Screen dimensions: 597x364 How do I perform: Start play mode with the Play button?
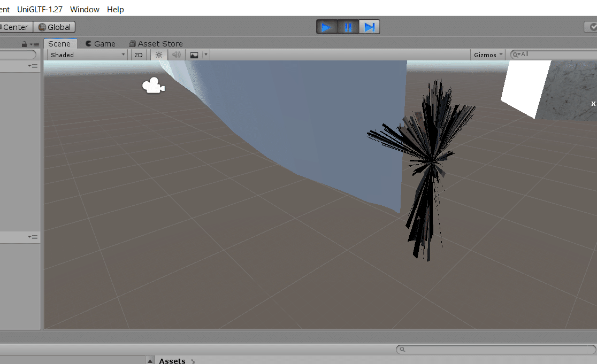[x=327, y=27]
